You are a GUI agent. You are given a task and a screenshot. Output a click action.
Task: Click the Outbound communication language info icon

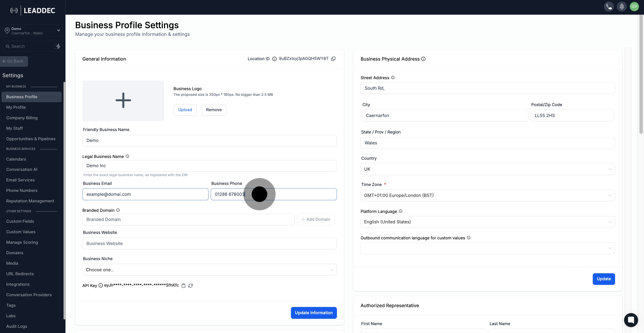(469, 238)
